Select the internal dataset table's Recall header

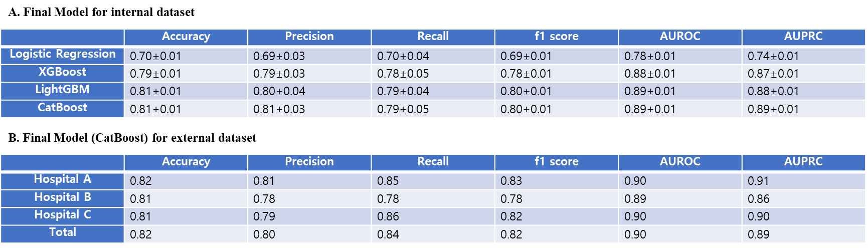[433, 37]
